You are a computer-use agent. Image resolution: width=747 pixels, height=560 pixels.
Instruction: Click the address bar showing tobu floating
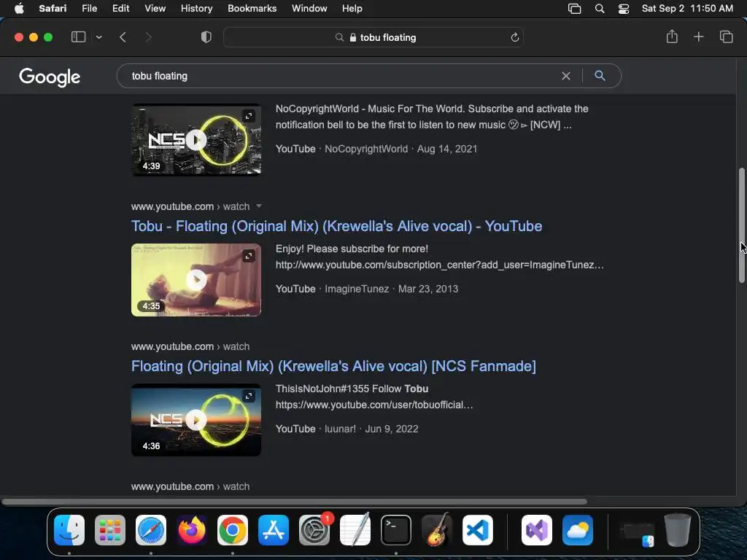pyautogui.click(x=373, y=37)
